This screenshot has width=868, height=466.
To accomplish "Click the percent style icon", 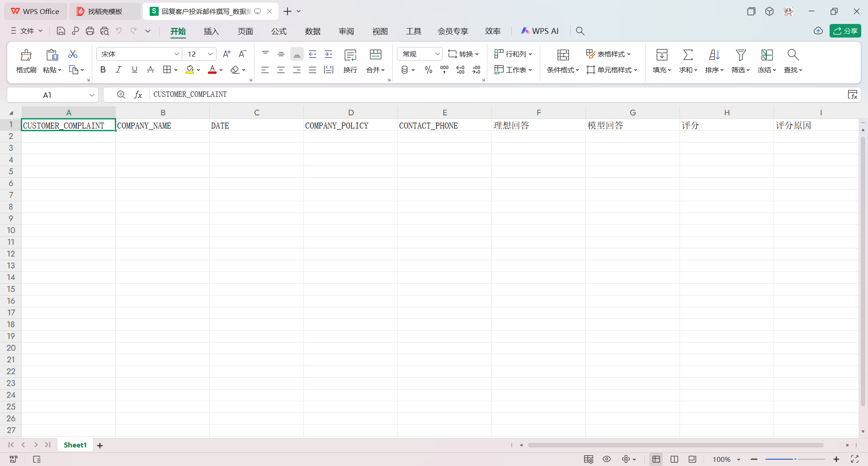I will [x=428, y=70].
